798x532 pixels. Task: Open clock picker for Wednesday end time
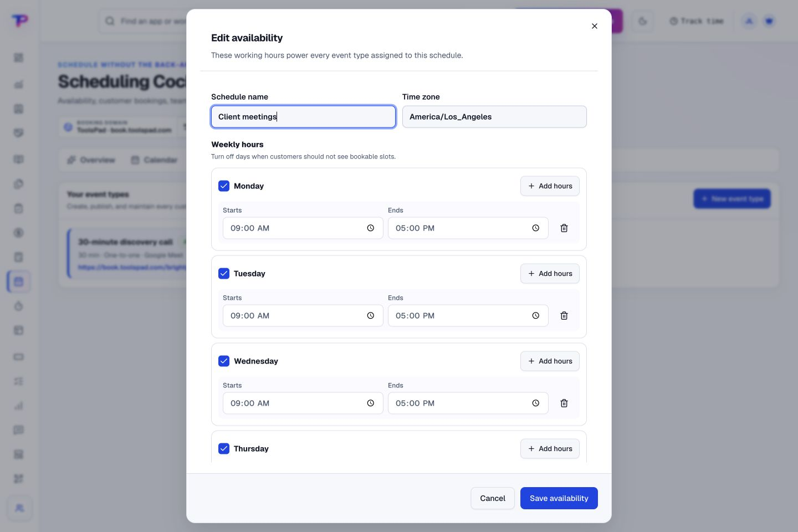click(x=536, y=403)
